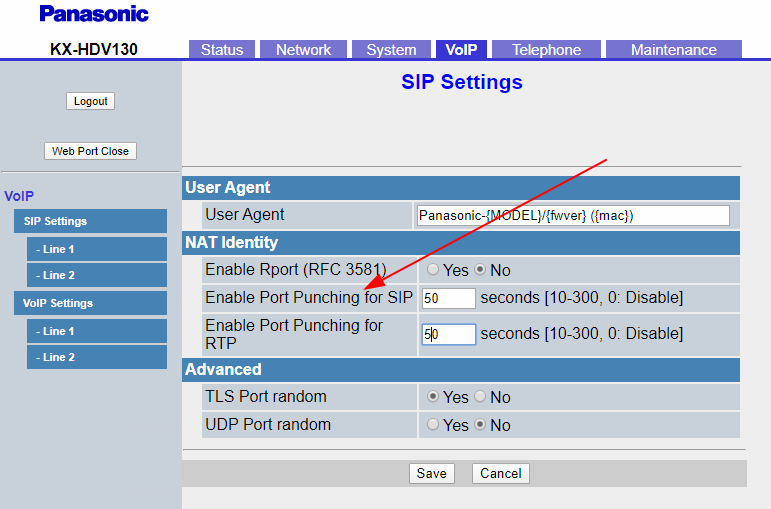Image resolution: width=771 pixels, height=509 pixels.
Task: Select No for Enable Rport
Action: click(480, 270)
